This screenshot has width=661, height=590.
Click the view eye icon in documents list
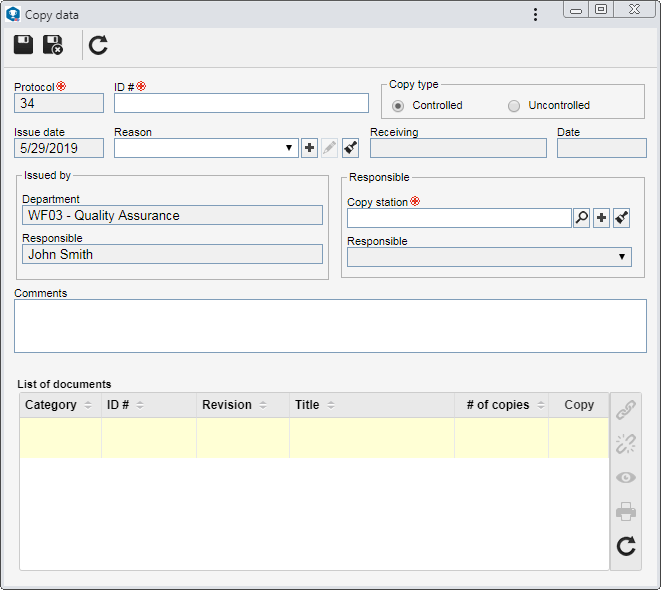pyautogui.click(x=626, y=477)
